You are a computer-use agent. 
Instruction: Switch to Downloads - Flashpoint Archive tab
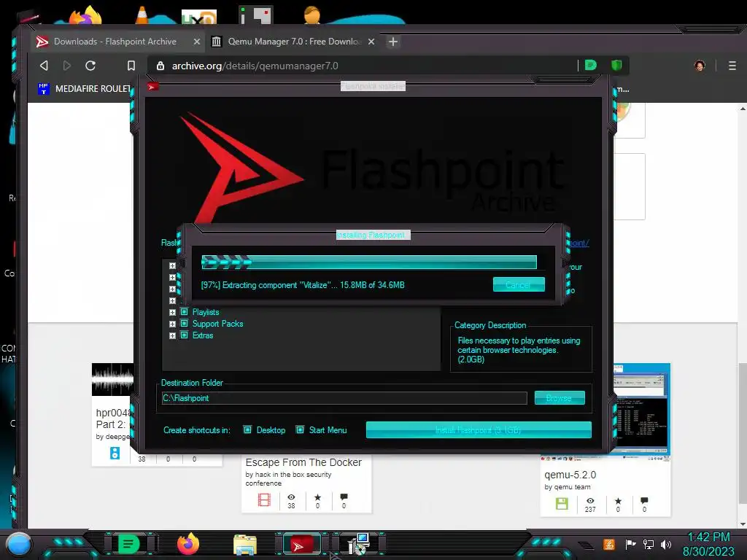[x=115, y=42]
